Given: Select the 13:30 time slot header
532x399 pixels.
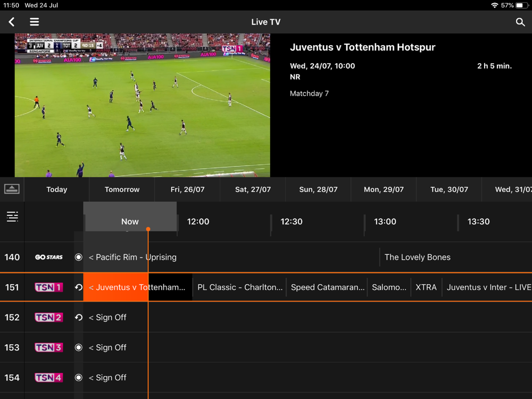Looking at the screenshot, I should point(478,221).
